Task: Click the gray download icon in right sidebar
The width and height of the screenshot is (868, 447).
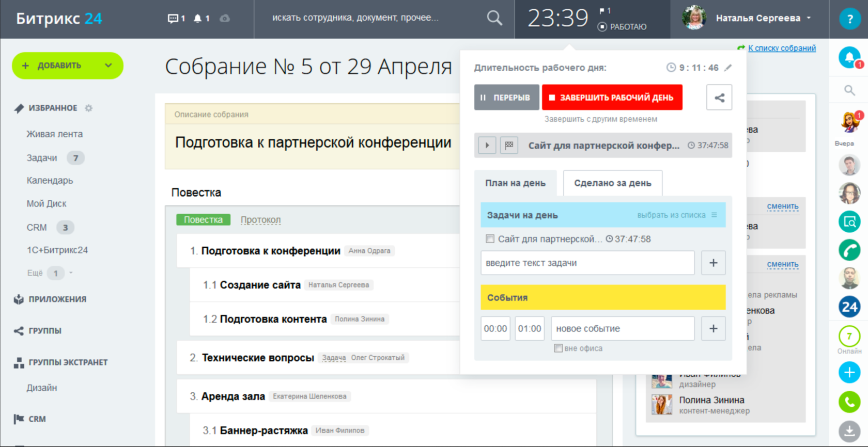Action: 849,431
